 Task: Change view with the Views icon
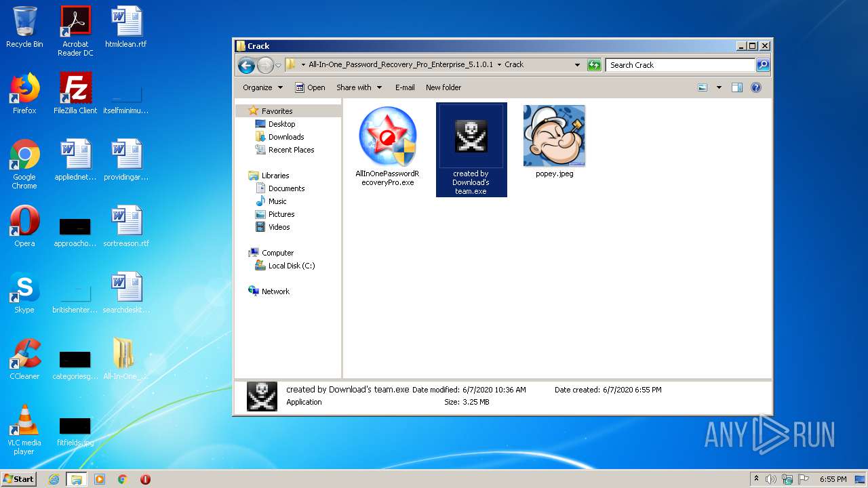pos(703,87)
